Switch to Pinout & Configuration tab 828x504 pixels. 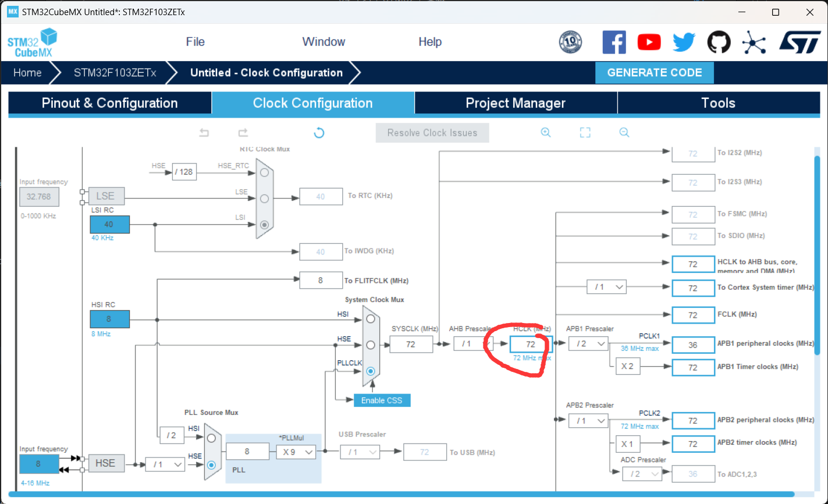click(109, 103)
